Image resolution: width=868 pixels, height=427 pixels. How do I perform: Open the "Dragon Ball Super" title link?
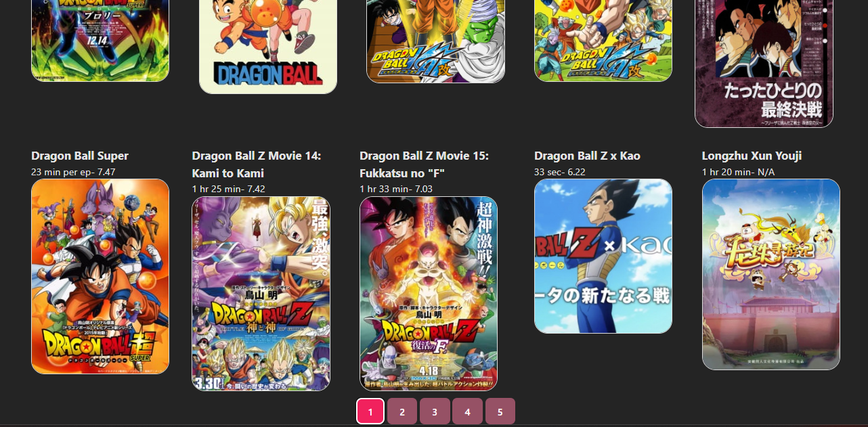click(x=80, y=156)
